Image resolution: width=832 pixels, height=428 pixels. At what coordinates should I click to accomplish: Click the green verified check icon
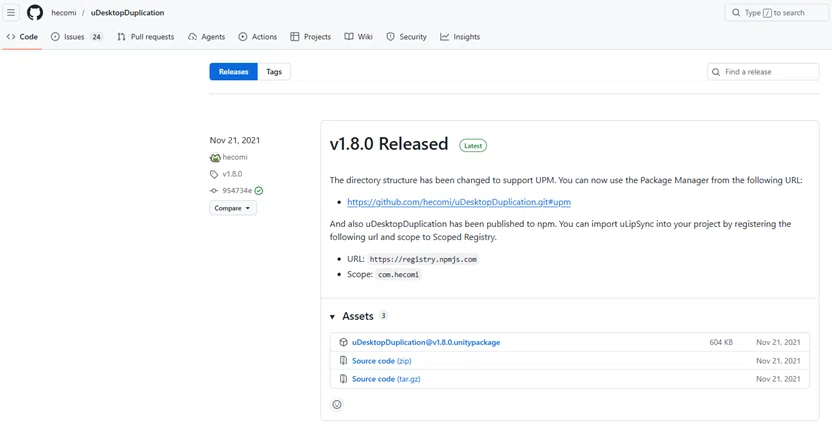(259, 190)
